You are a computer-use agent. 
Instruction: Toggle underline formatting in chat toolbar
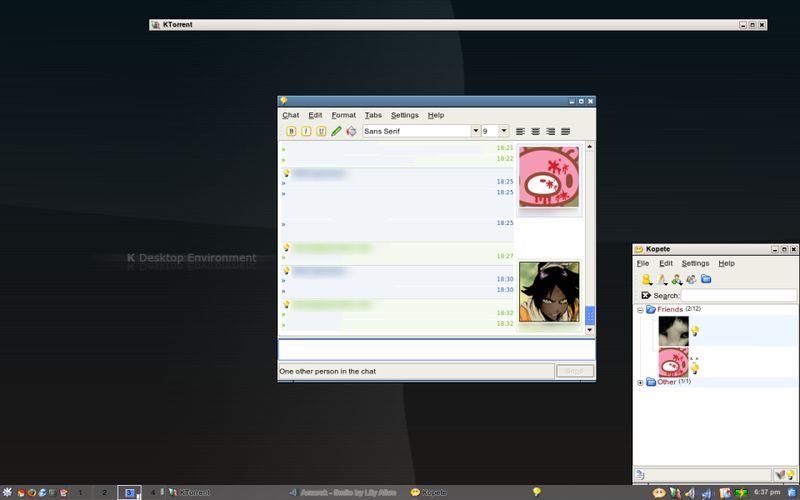[x=321, y=131]
